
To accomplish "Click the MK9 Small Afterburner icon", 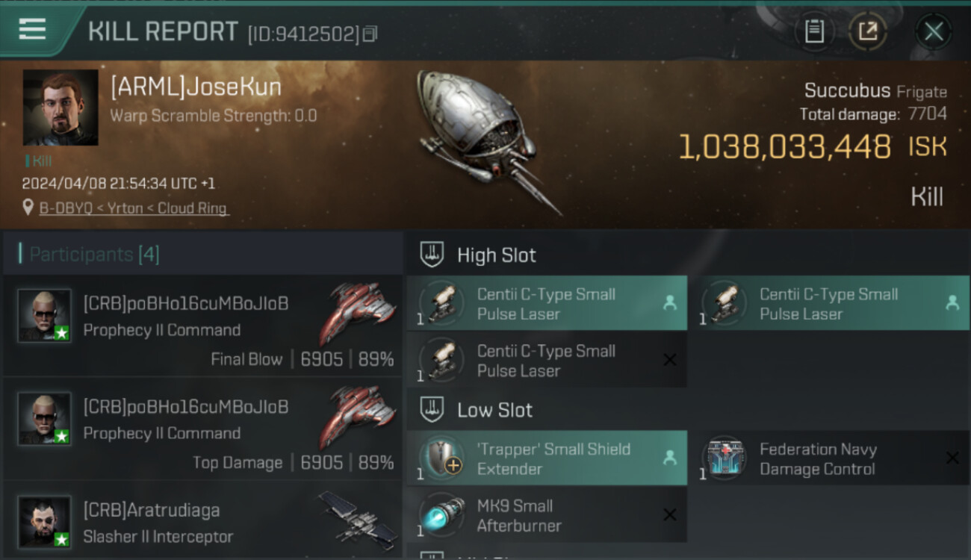I will 441,514.
